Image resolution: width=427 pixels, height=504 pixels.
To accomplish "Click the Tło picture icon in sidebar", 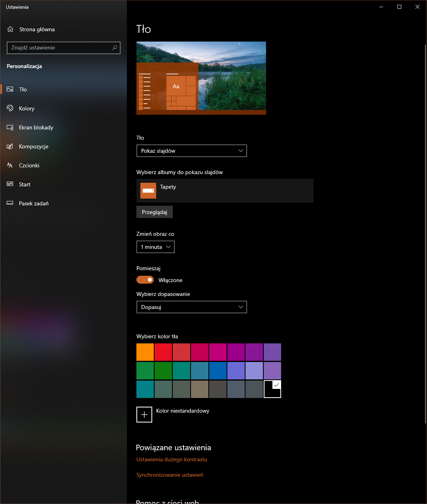I will coord(10,89).
